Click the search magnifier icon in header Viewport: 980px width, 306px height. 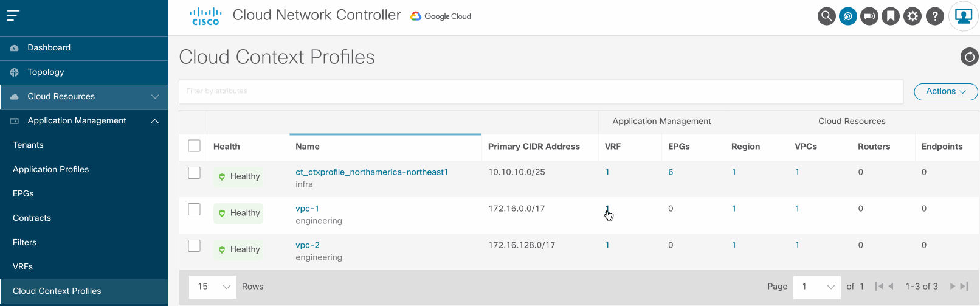tap(826, 16)
